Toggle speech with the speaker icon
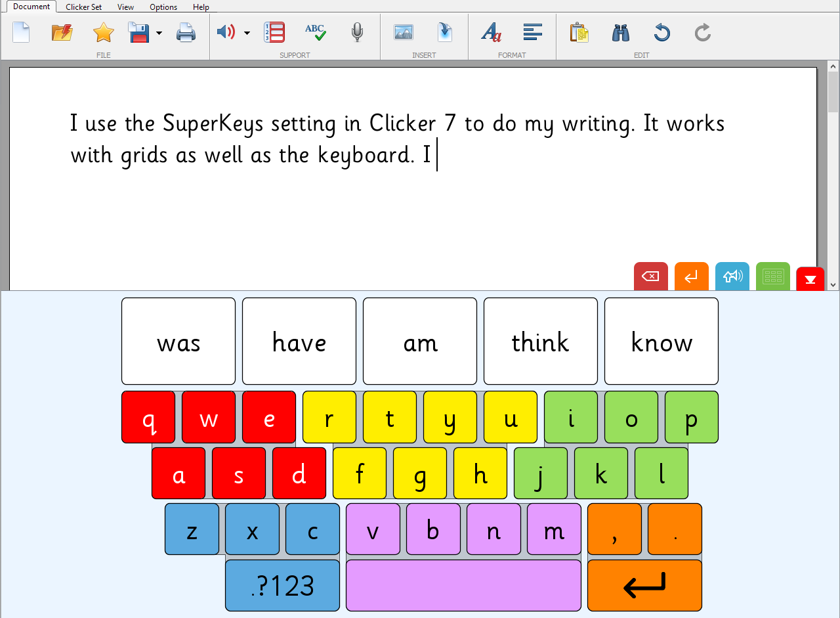 (x=226, y=32)
